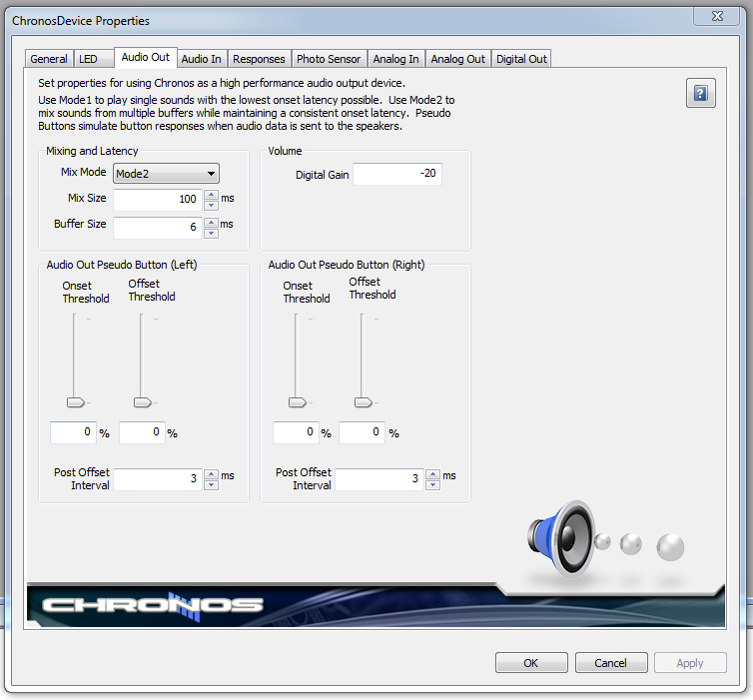Click left Offset Threshold percent field
Viewport: 753px width, 700px height.
(x=142, y=432)
